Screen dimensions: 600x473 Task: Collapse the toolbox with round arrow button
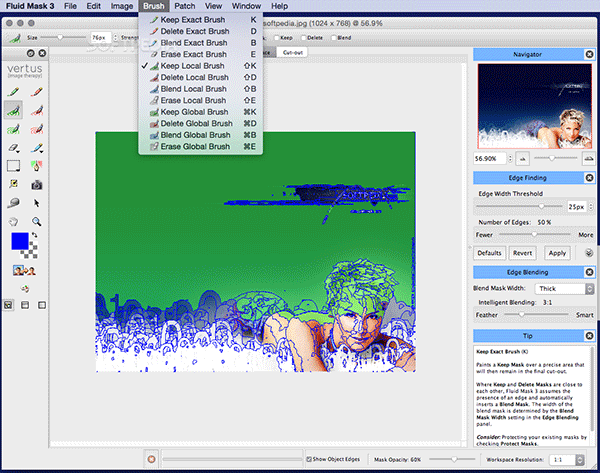click(x=31, y=53)
